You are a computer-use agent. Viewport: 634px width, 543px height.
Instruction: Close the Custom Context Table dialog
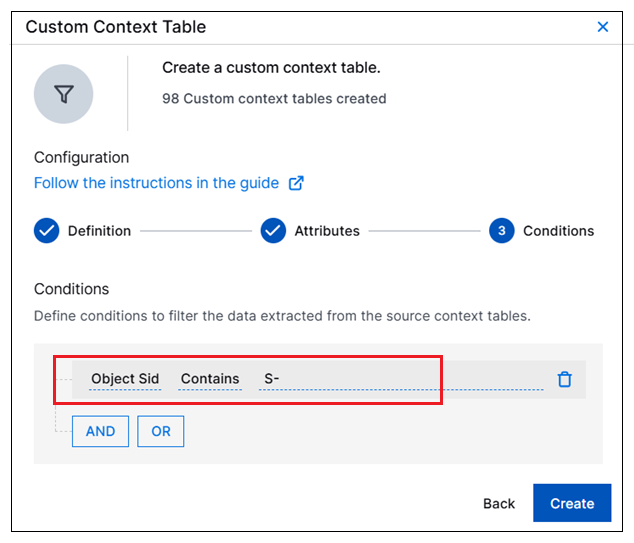pos(603,27)
